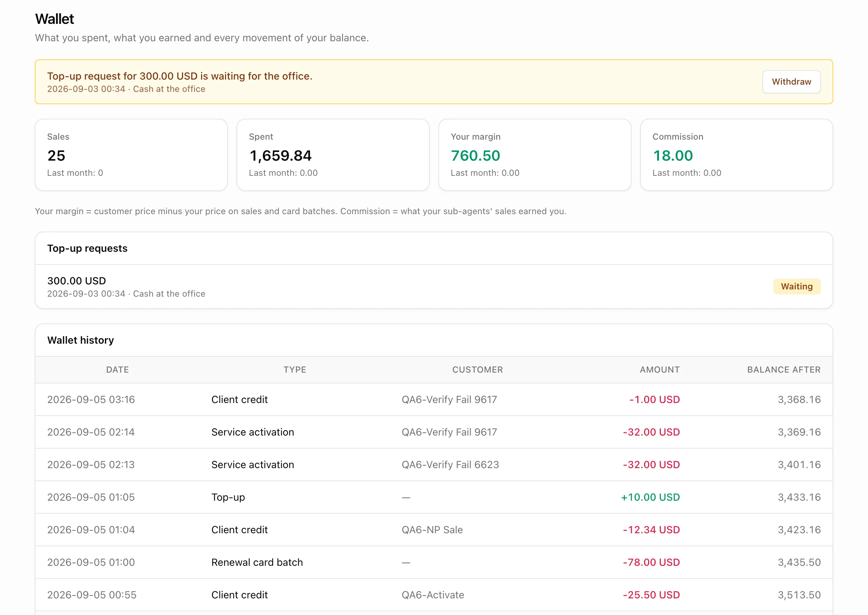The image size is (868, 615).
Task: Click the top-up request waiting banner text
Action: (180, 76)
